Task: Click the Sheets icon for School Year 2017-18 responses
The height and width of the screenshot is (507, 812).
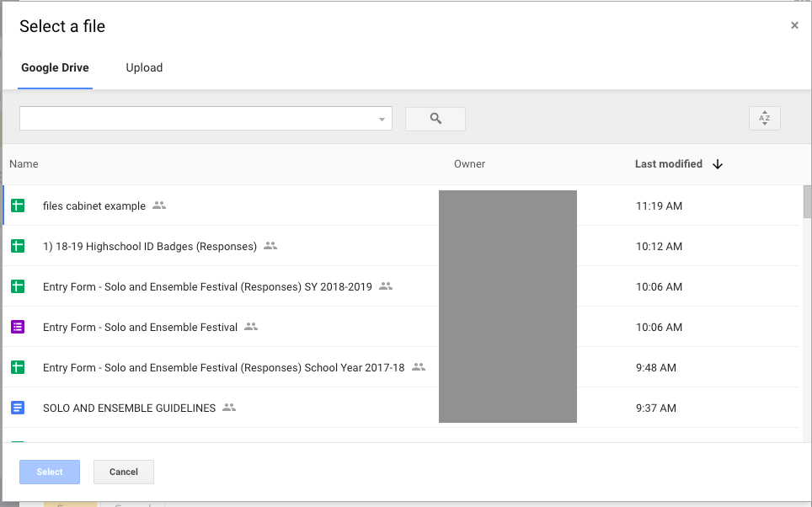Action: [18, 367]
